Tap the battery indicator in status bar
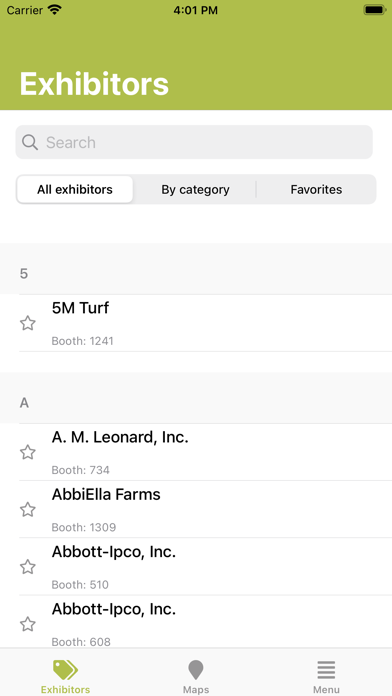Screen dimensions: 392x696 tap(375, 10)
